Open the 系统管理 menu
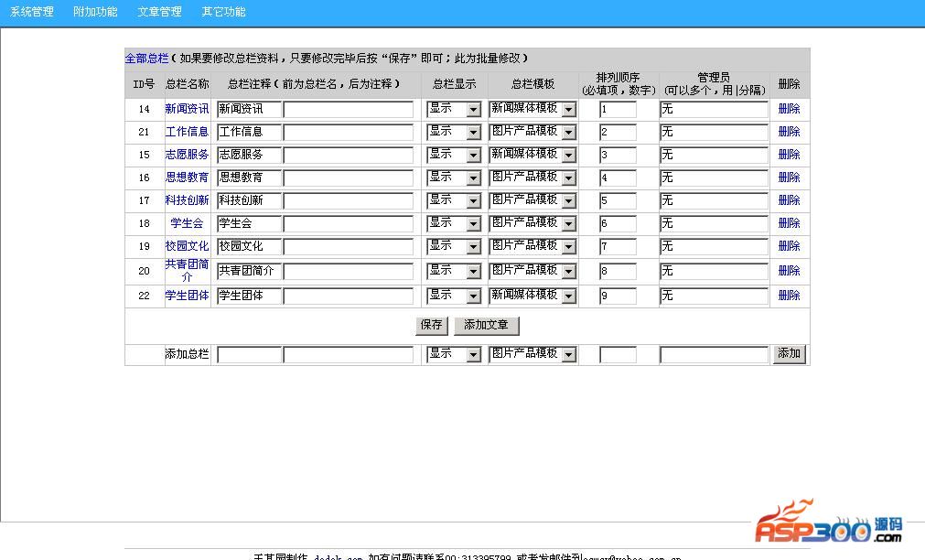The image size is (925, 560). pos(32,12)
